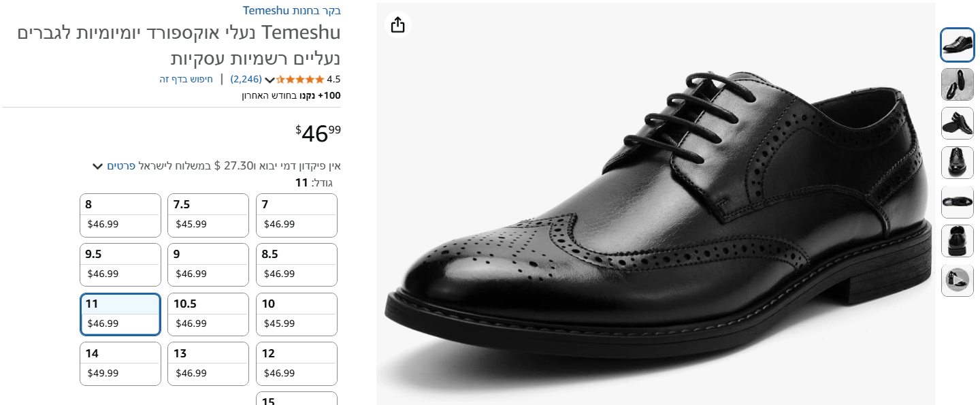Select the front-view shoe thumbnail
980x405 pixels.
(957, 163)
